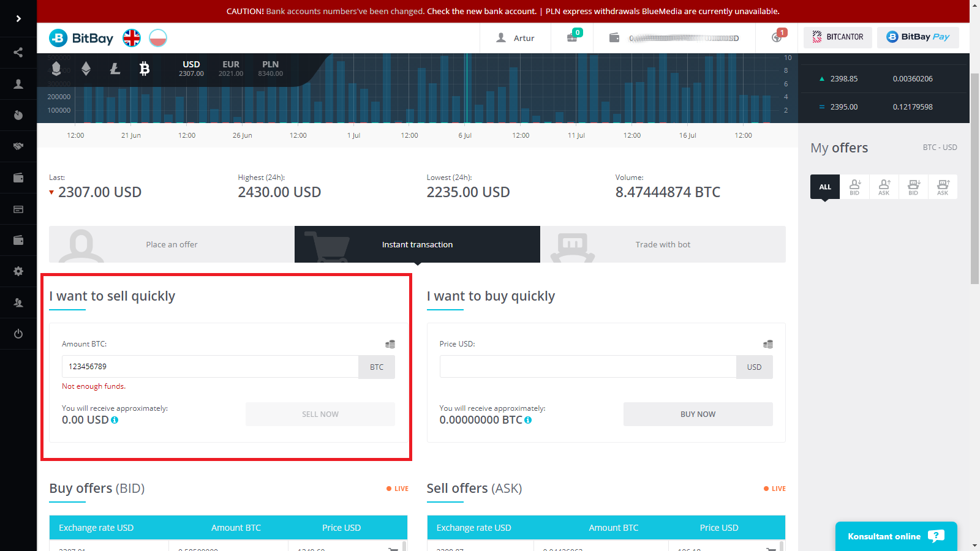Viewport: 980px width, 551px height.
Task: Filter My offers by user ASK
Action: tap(884, 187)
